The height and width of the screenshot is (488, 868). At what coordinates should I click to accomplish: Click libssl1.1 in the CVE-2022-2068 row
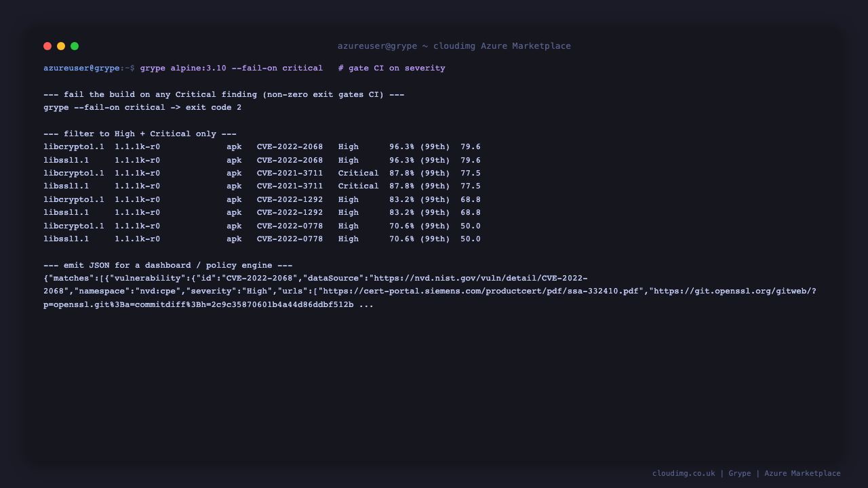66,161
